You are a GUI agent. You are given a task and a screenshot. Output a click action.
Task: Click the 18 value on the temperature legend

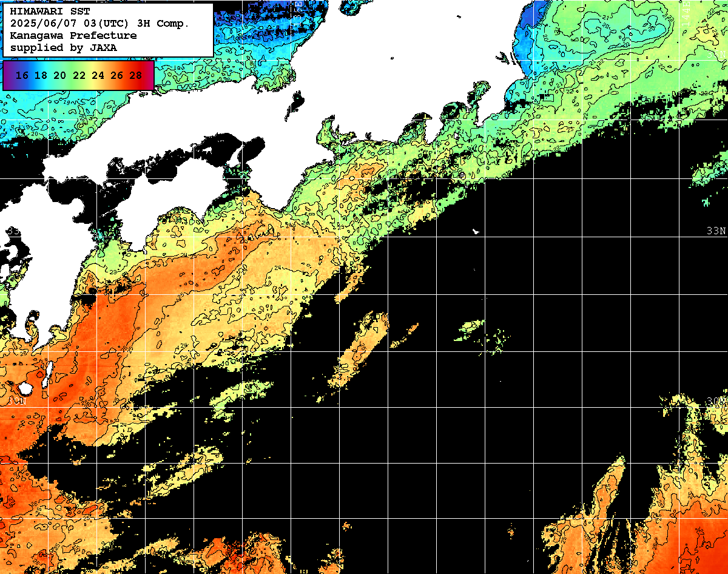[41, 75]
